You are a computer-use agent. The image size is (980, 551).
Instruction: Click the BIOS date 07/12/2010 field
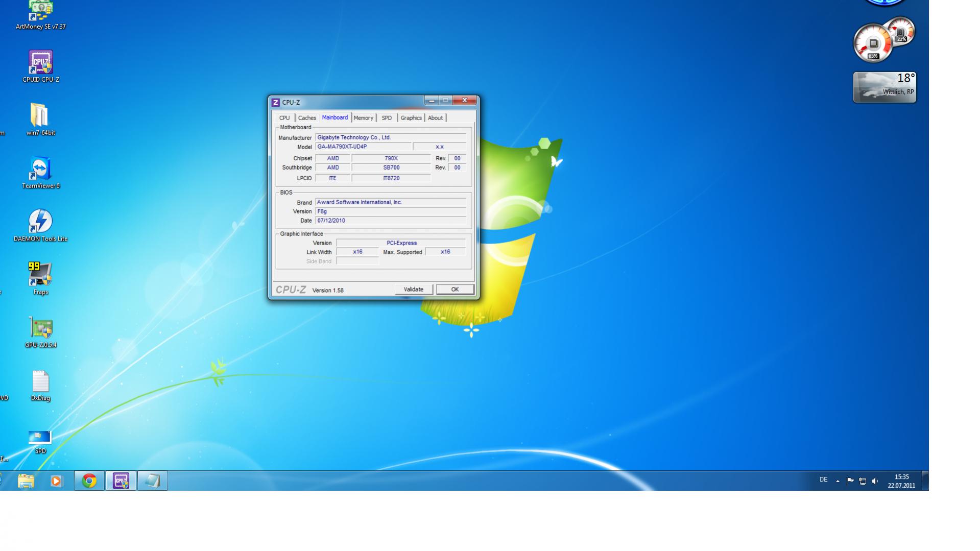[391, 221]
